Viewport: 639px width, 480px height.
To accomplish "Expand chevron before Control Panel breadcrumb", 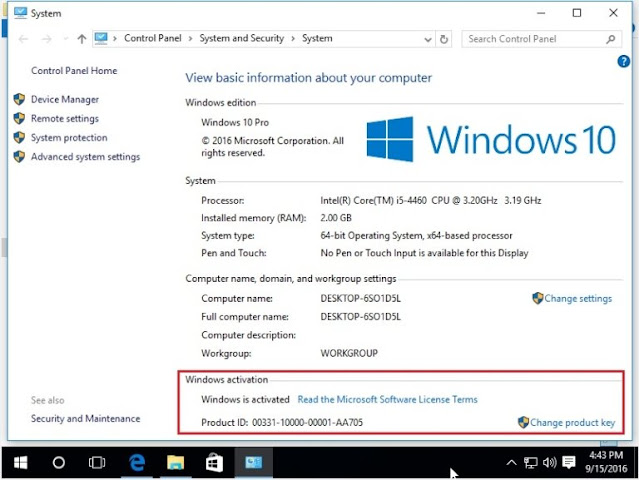I will 115,39.
